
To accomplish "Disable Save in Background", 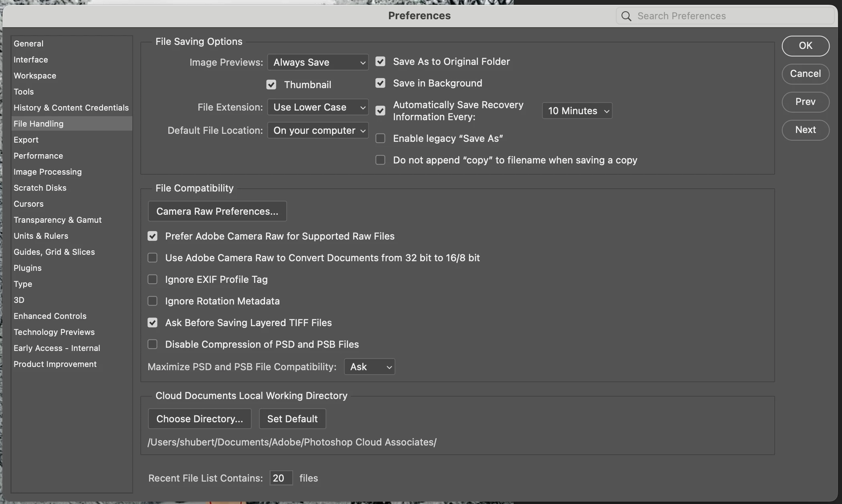I will pyautogui.click(x=380, y=83).
